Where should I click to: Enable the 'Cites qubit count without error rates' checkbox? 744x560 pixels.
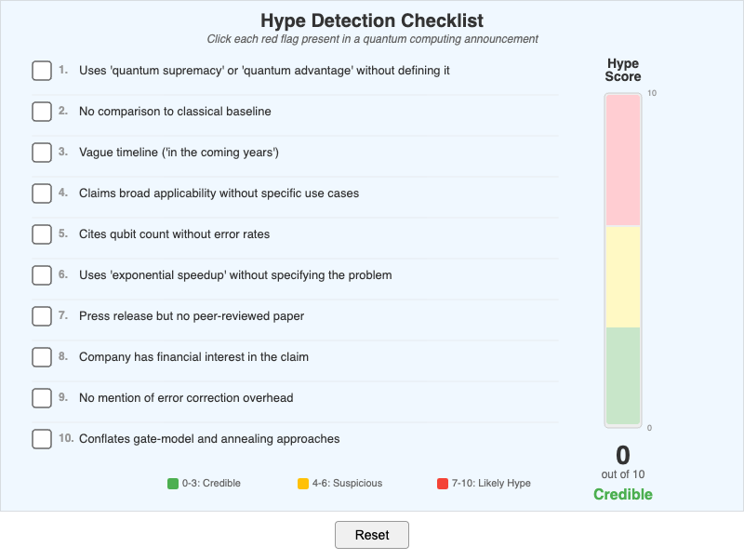point(41,234)
